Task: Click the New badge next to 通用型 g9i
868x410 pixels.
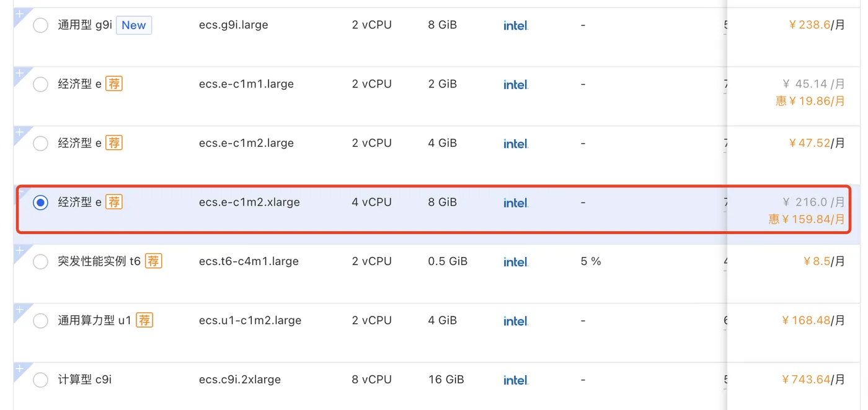Action: [x=134, y=25]
